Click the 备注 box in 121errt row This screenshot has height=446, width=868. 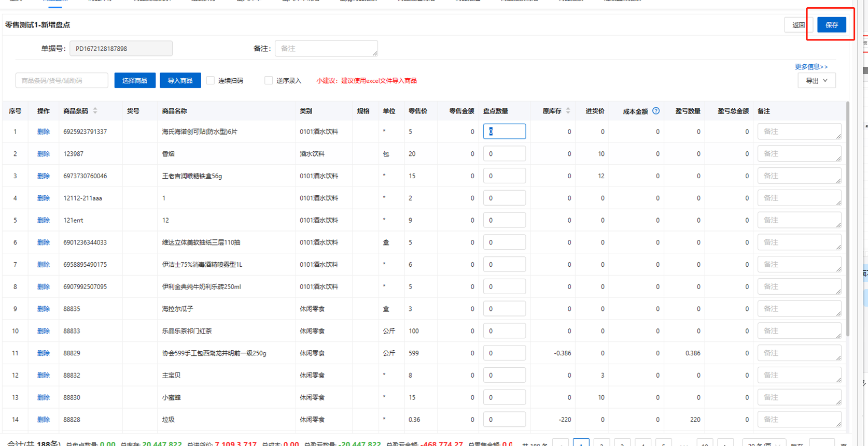click(x=799, y=220)
